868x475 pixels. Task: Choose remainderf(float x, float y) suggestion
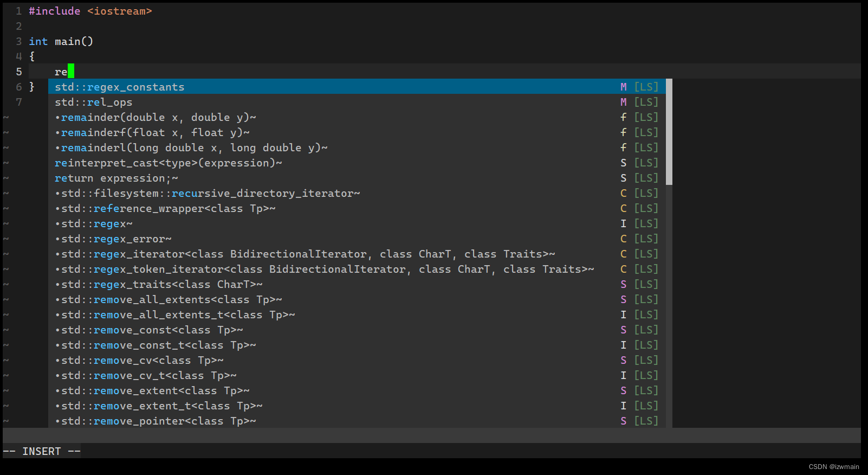pyautogui.click(x=357, y=132)
